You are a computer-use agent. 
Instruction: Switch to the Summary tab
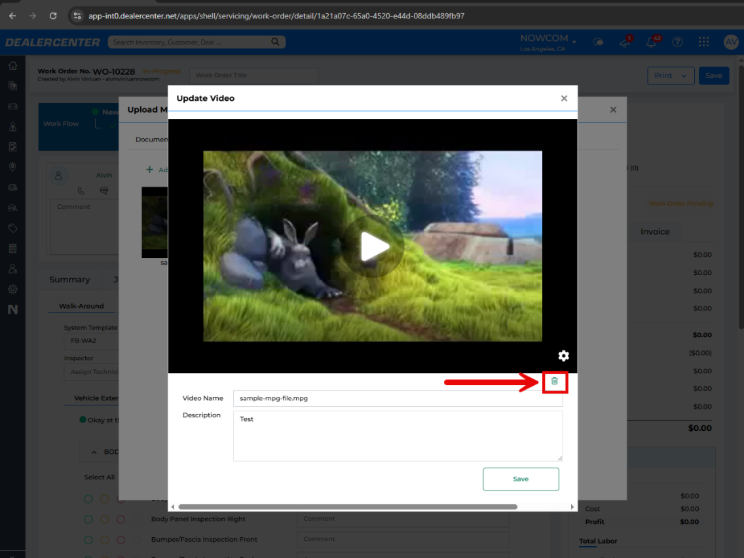[x=70, y=279]
